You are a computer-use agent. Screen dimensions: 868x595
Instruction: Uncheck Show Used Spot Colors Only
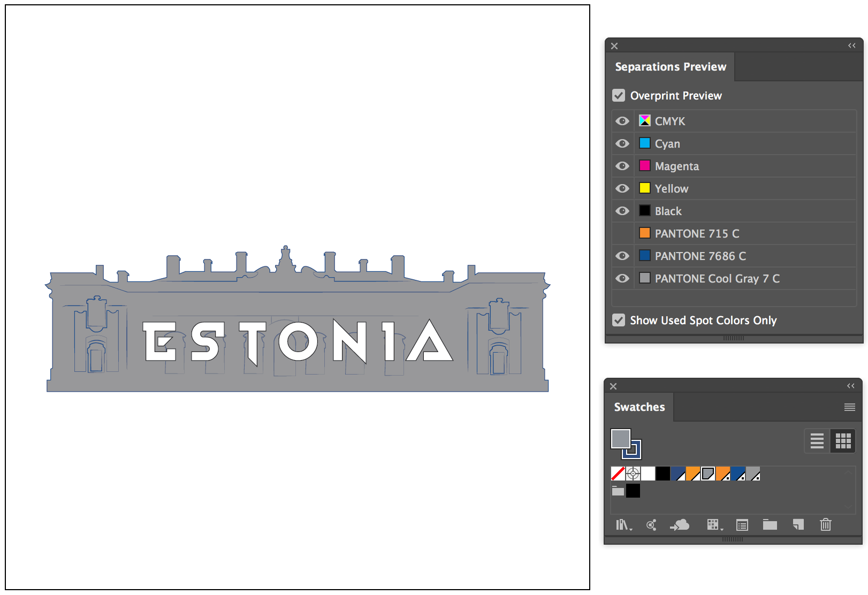tap(619, 321)
